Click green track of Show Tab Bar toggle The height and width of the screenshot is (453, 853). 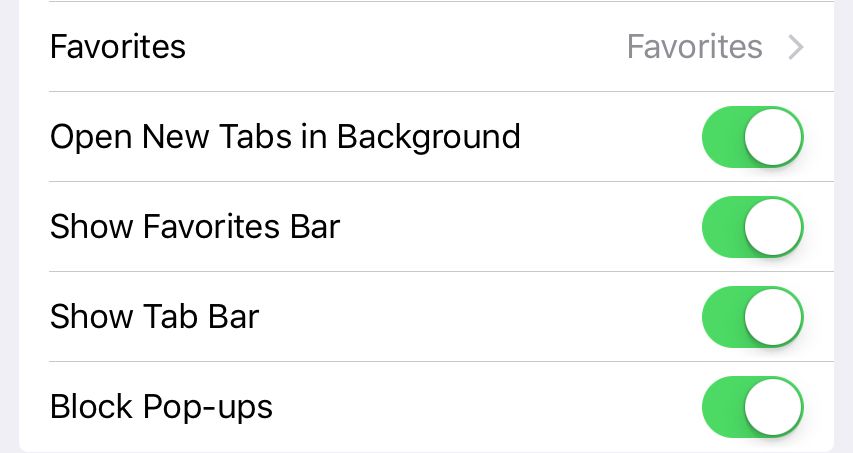[723, 317]
